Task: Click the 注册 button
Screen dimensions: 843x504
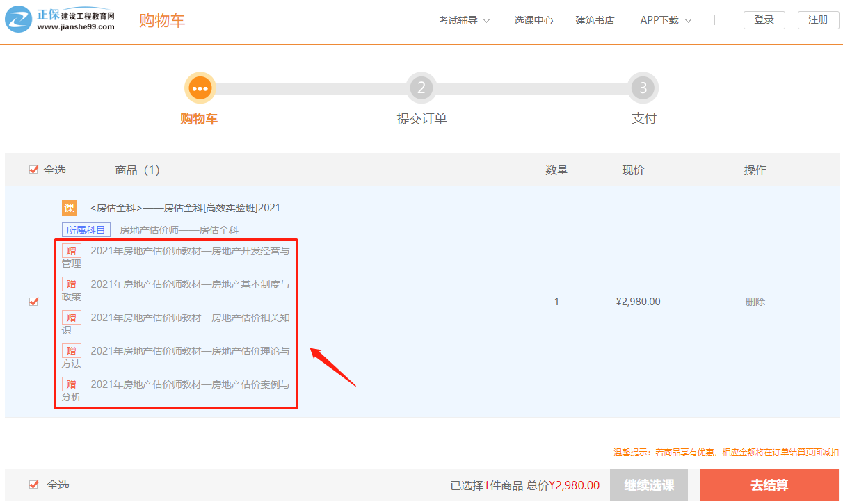Action: pyautogui.click(x=818, y=20)
